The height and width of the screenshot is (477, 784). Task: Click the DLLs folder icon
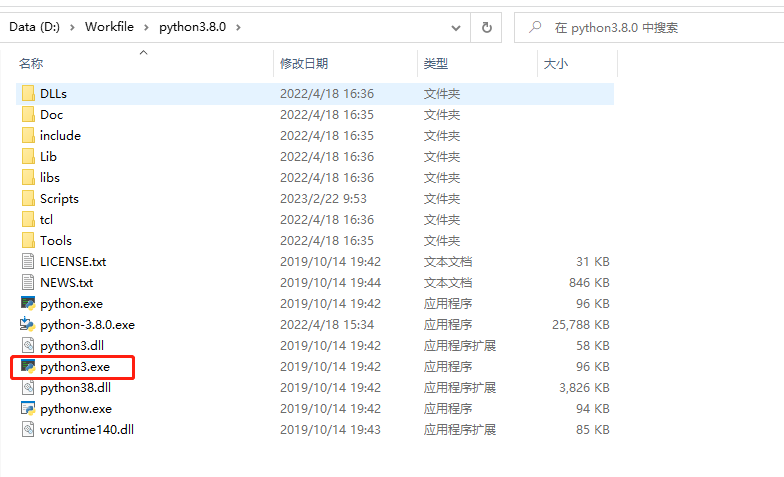point(28,94)
